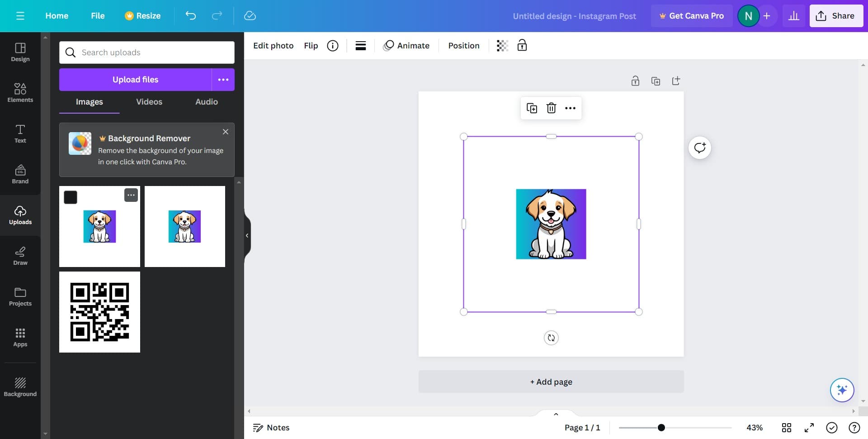The image size is (868, 439).
Task: Open the Apps panel
Action: point(20,337)
